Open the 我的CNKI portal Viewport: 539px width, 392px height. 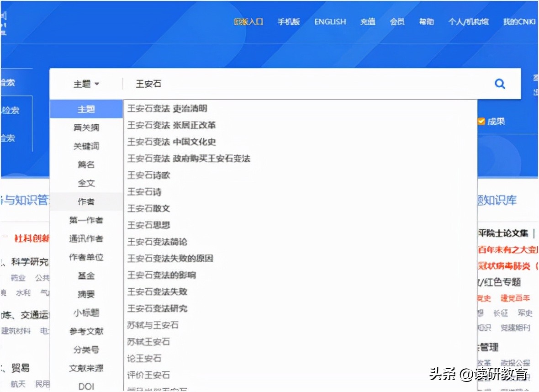pyautogui.click(x=518, y=21)
